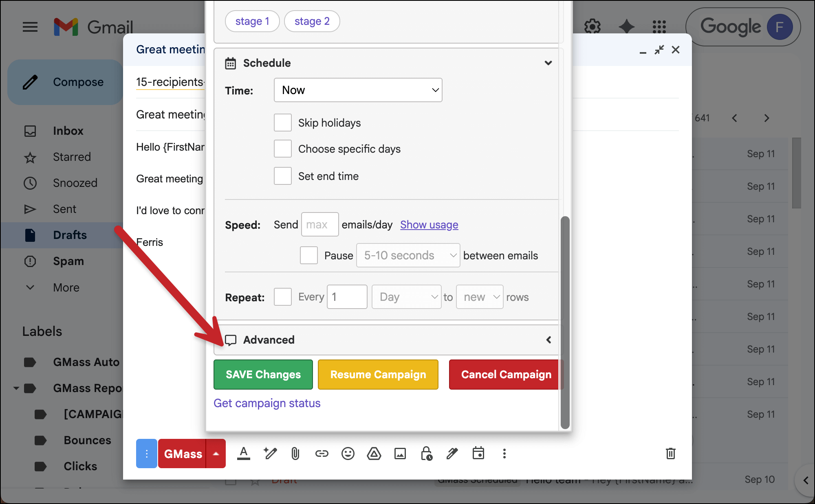This screenshot has width=815, height=504.
Task: Open the Inbox folder
Action: point(68,131)
